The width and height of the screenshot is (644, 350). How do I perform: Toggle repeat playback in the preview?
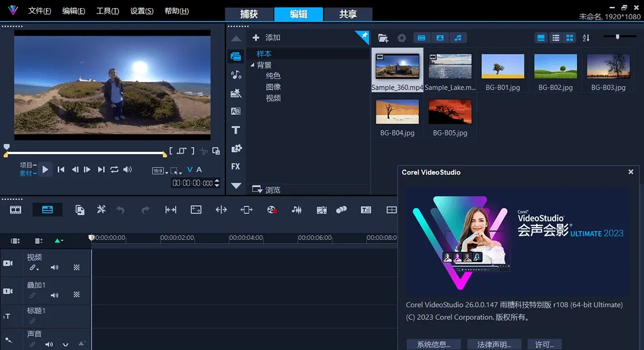[114, 170]
